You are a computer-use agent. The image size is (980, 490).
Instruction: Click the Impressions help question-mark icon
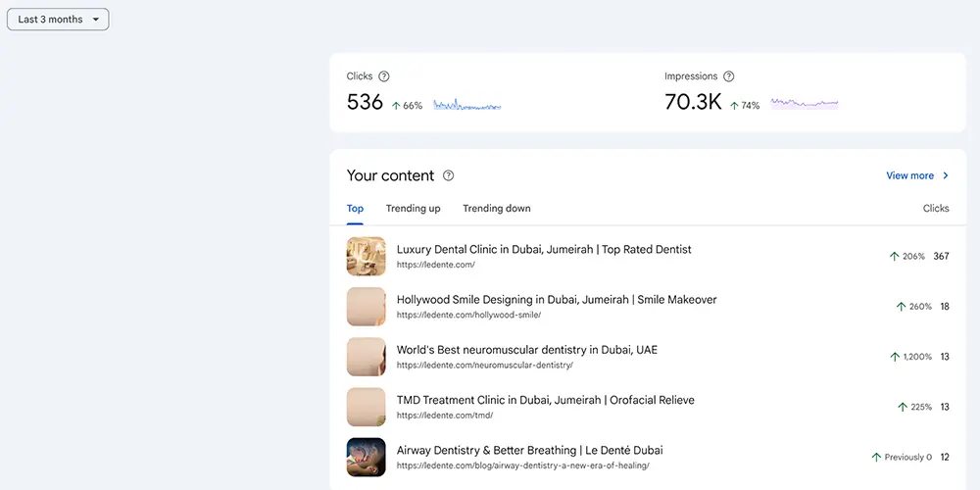pyautogui.click(x=729, y=76)
